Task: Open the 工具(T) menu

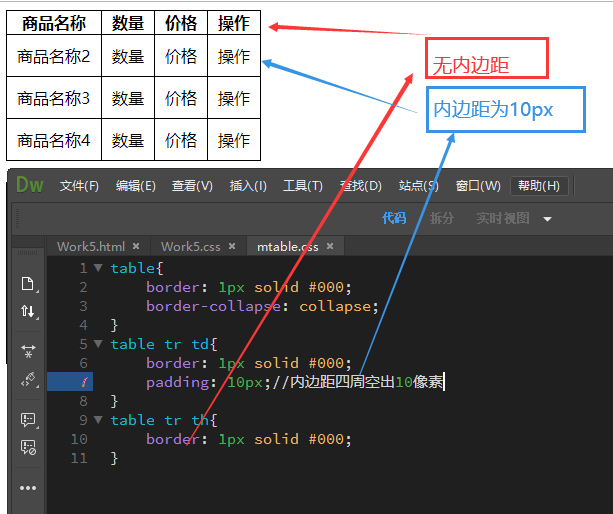Action: click(x=303, y=186)
